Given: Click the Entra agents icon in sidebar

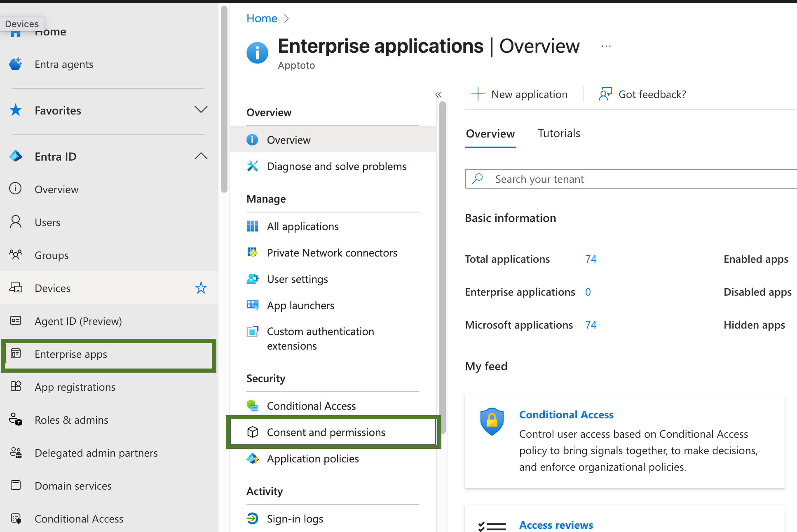Looking at the screenshot, I should 15,64.
